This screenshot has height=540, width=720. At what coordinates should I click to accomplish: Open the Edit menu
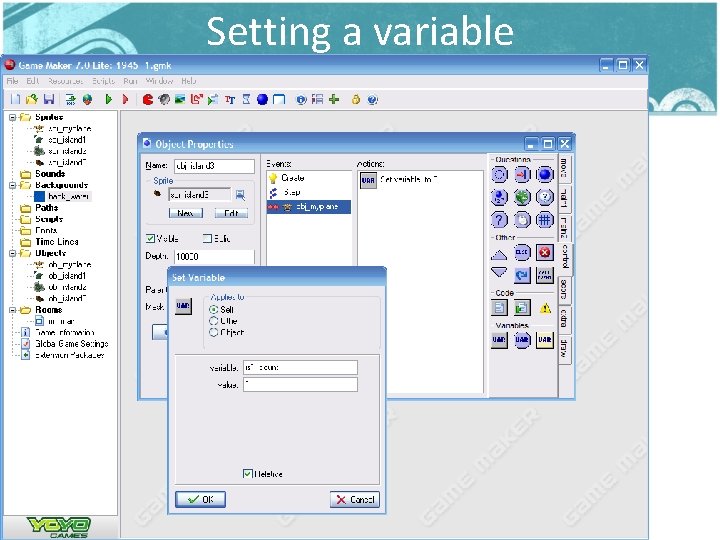point(33,81)
